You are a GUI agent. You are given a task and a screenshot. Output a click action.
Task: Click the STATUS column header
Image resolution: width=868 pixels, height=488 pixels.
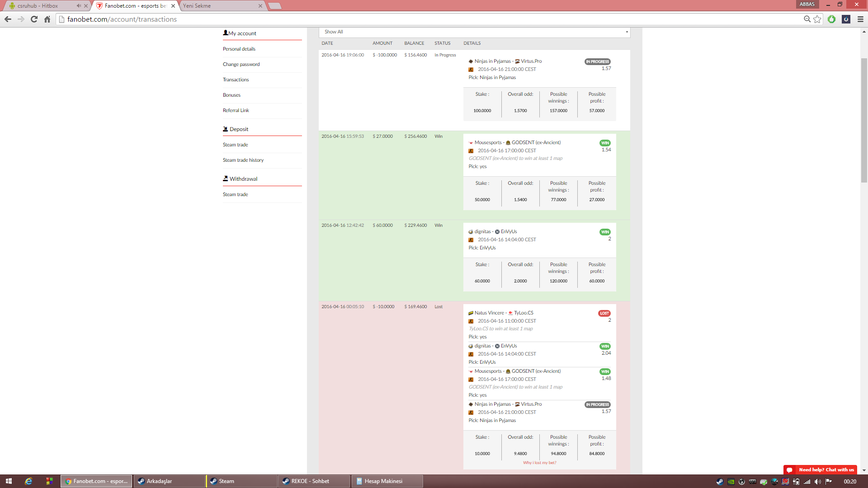[x=443, y=43]
